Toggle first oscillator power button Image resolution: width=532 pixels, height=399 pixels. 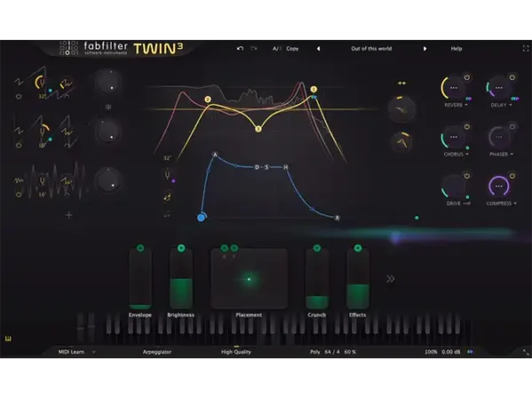19,97
